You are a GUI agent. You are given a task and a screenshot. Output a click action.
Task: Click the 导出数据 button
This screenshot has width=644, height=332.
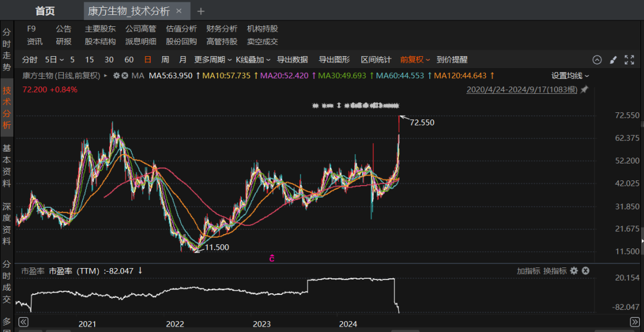point(292,60)
